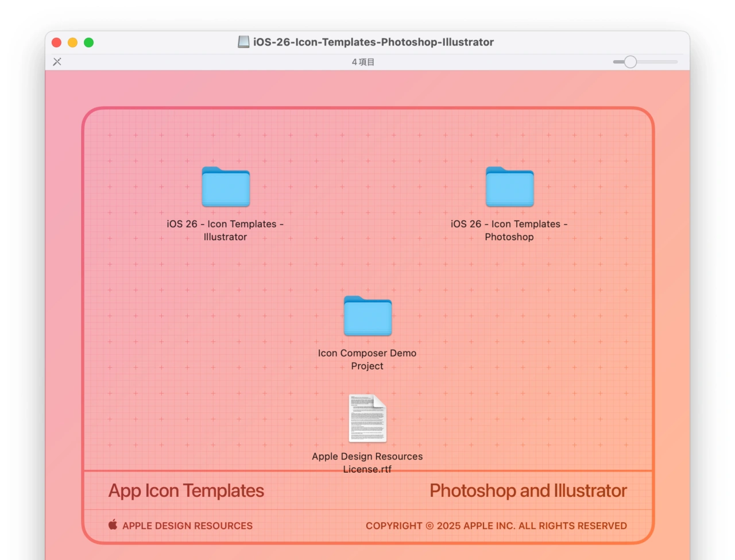Click the '4項目' item count status text
The image size is (735, 560).
point(363,62)
